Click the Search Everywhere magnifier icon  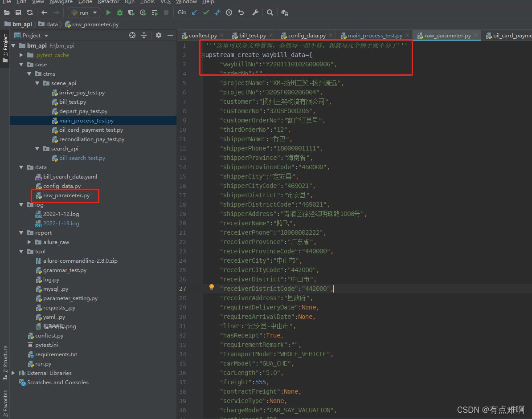point(270,12)
